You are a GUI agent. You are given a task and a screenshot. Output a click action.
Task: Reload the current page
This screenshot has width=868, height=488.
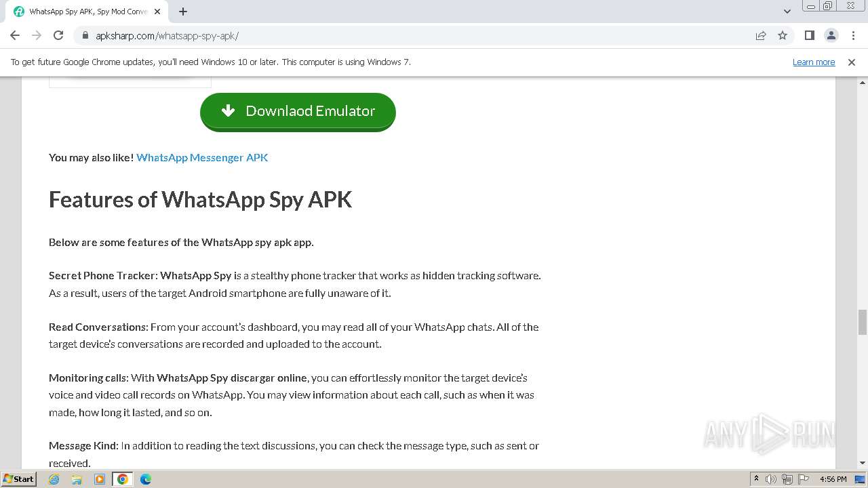(x=58, y=35)
